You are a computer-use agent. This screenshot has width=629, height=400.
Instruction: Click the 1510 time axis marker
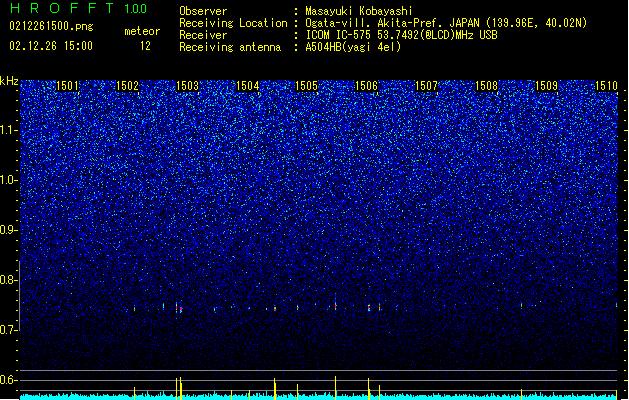[606, 86]
